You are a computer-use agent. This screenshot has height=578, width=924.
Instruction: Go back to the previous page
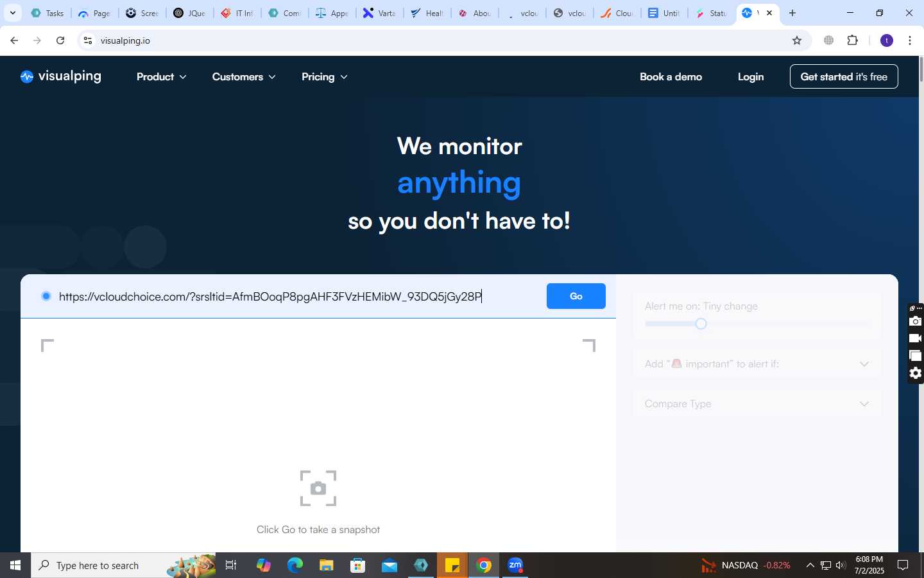14,40
